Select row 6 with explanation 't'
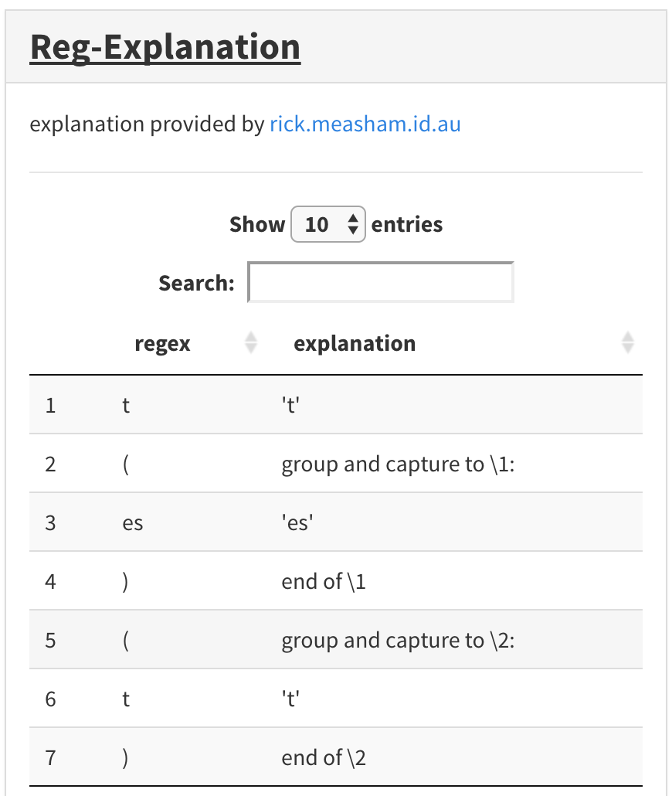 336,699
